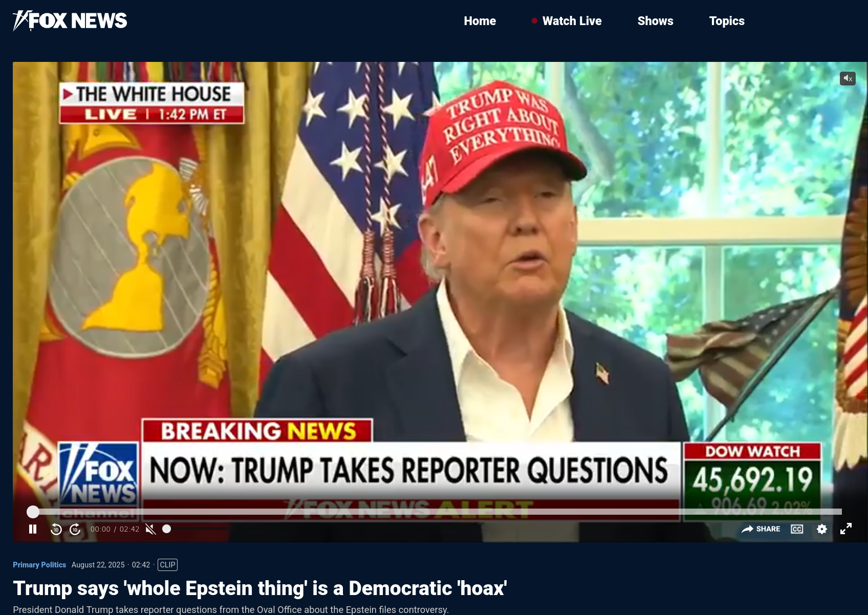Click the playback time "00:00 / 02:42"
The height and width of the screenshot is (615, 868).
pos(115,529)
